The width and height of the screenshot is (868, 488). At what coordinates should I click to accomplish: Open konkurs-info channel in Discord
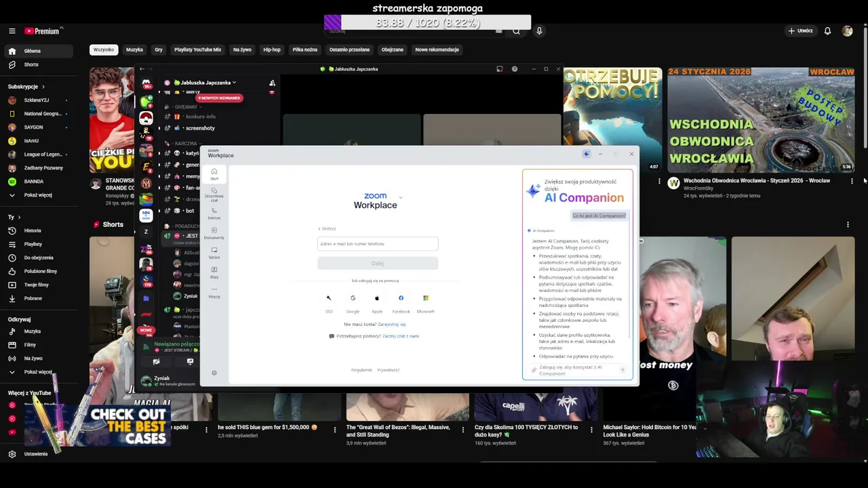click(x=200, y=117)
